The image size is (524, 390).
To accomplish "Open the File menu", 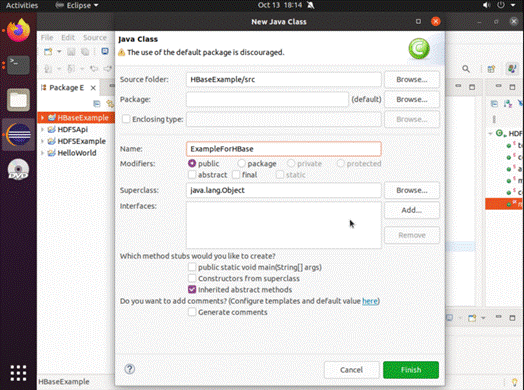I will coord(47,37).
